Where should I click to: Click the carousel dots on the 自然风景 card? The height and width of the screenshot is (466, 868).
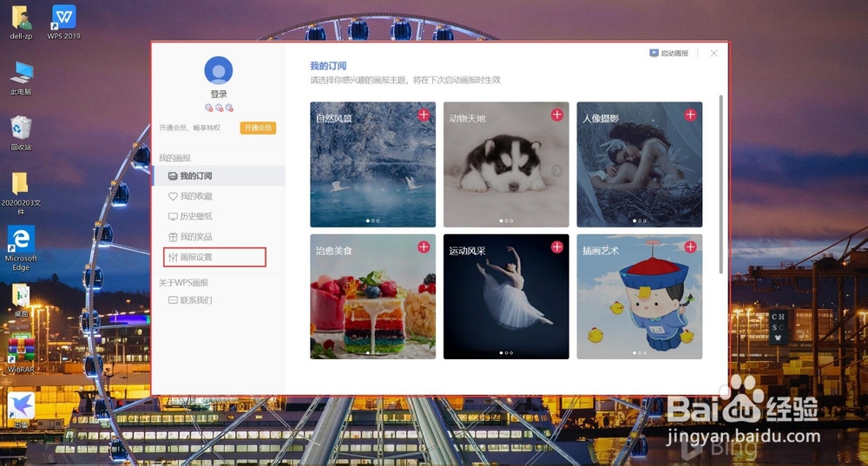[x=372, y=220]
